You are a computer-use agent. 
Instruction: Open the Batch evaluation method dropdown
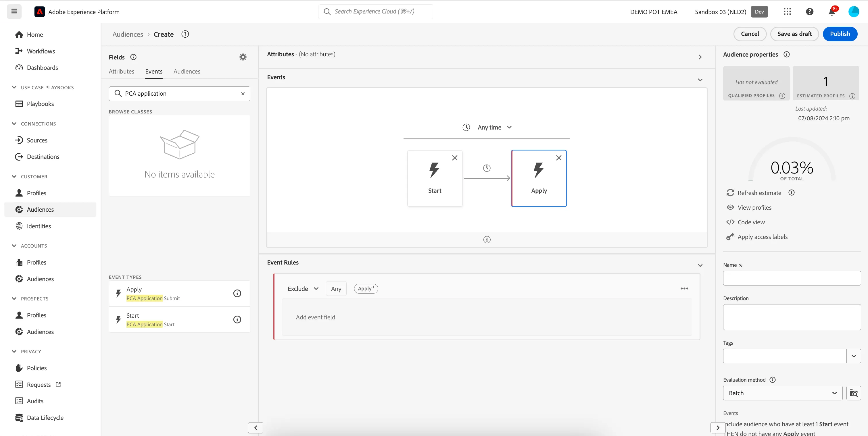[782, 393]
